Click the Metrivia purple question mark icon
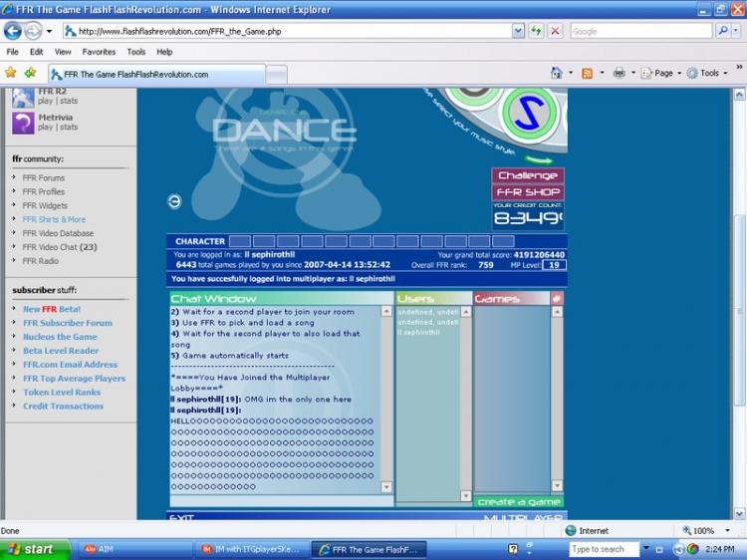747x560 pixels. point(22,123)
